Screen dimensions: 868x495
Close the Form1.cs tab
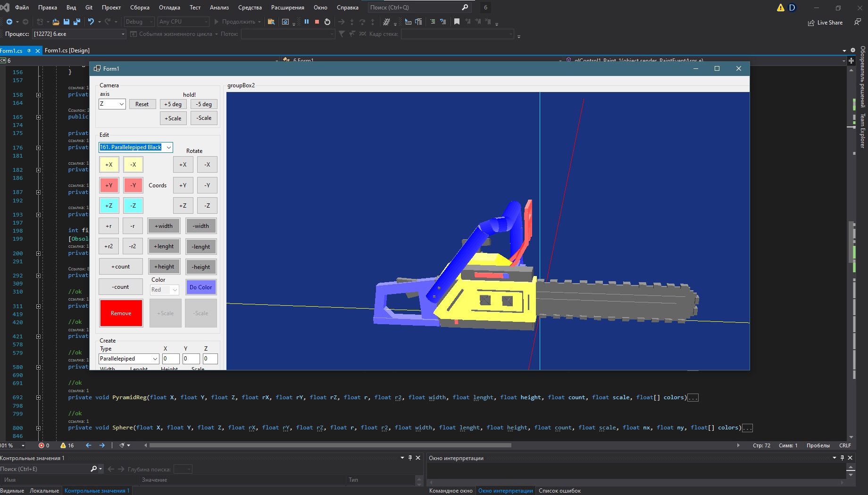pyautogui.click(x=38, y=50)
